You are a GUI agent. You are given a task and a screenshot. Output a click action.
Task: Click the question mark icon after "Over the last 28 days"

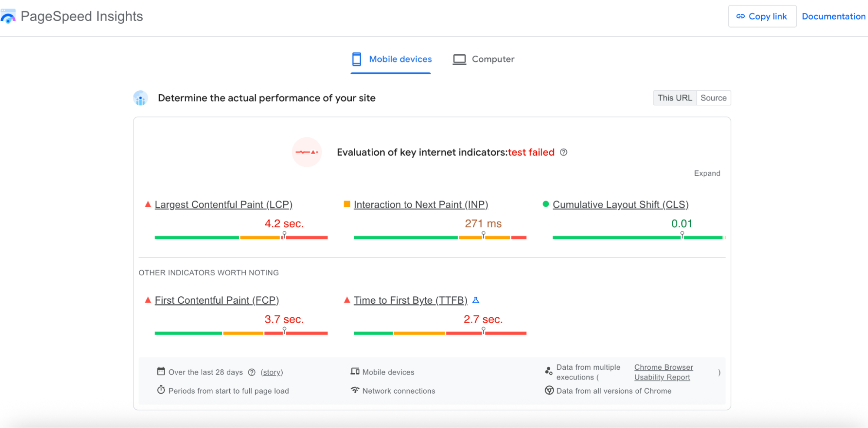[x=252, y=372]
